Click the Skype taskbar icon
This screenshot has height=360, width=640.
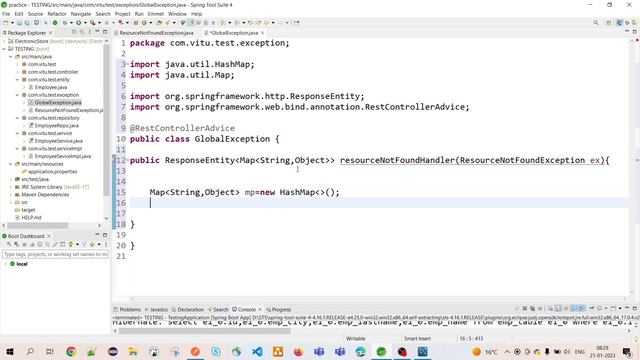point(216,351)
